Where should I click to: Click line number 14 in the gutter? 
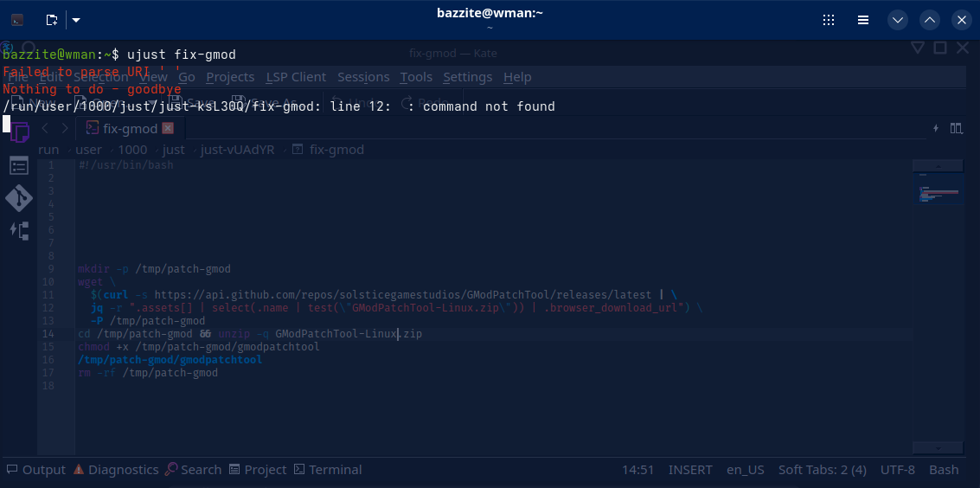pyautogui.click(x=48, y=334)
